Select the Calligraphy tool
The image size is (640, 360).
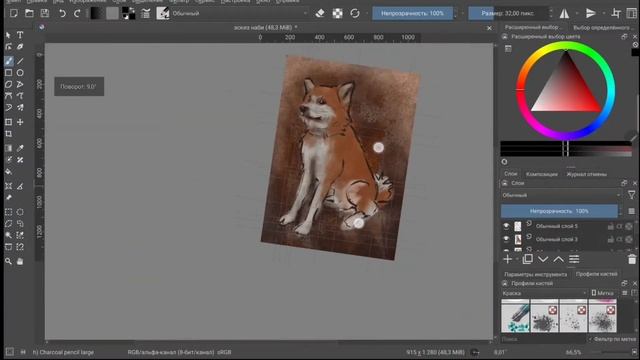(20, 47)
